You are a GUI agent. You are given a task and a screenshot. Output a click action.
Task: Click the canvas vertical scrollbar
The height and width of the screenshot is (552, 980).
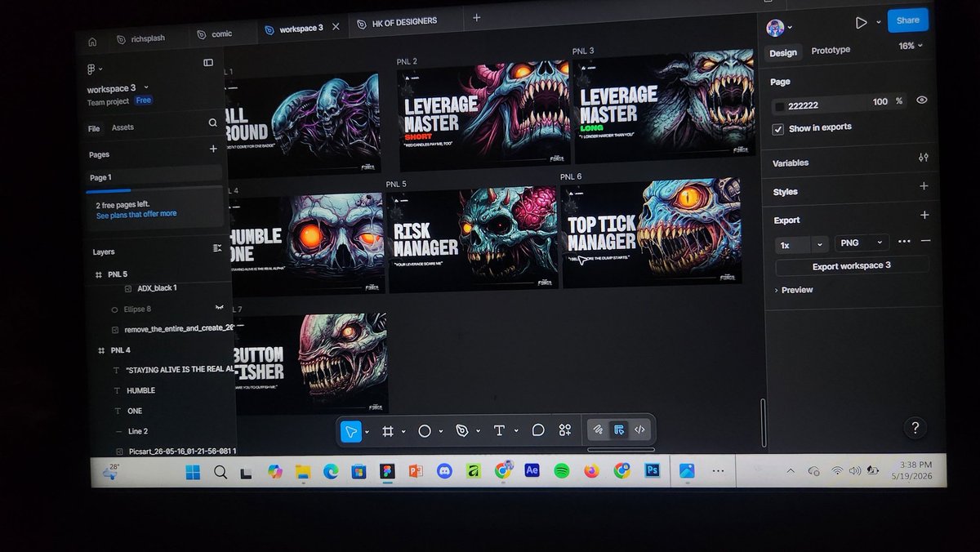pyautogui.click(x=764, y=422)
